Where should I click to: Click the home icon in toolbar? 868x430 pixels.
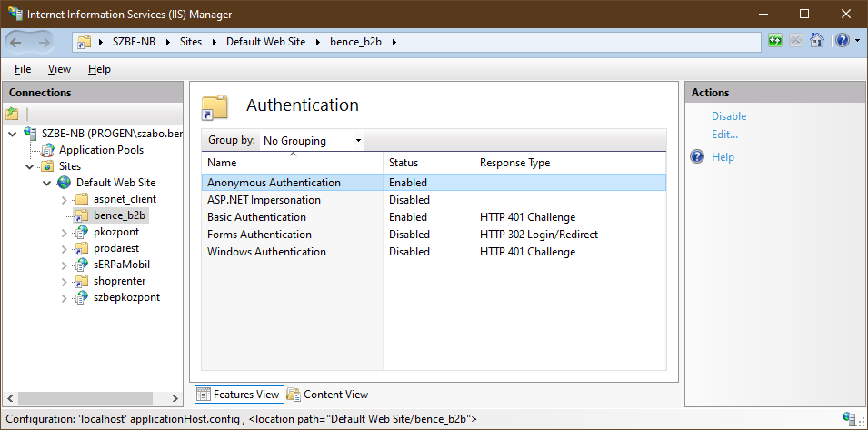tap(816, 41)
